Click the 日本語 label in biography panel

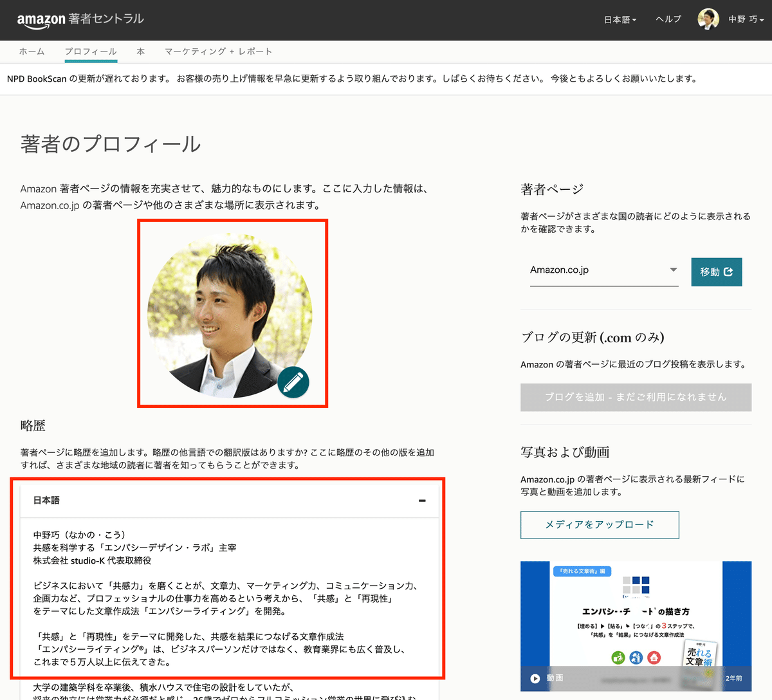(46, 501)
